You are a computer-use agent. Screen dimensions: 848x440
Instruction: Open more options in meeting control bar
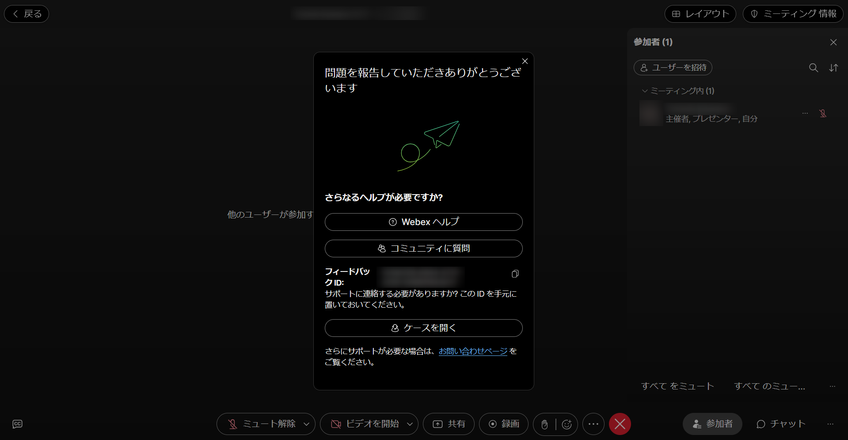pos(593,424)
